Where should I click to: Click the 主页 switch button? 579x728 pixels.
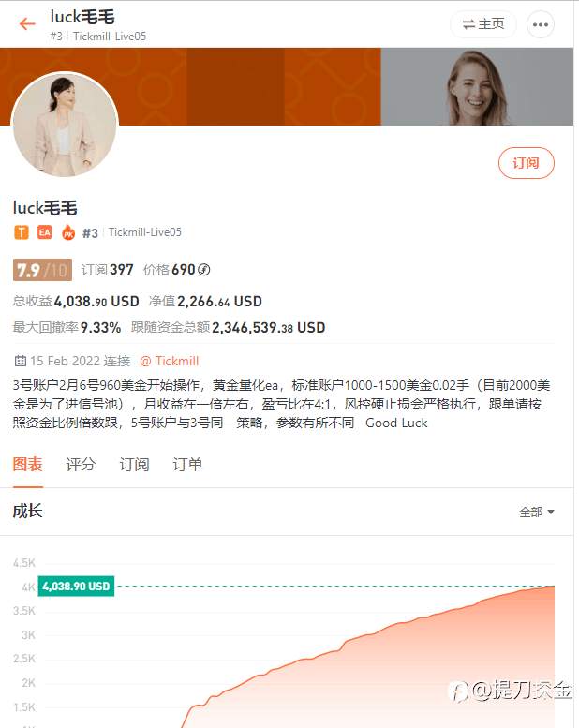tap(483, 24)
